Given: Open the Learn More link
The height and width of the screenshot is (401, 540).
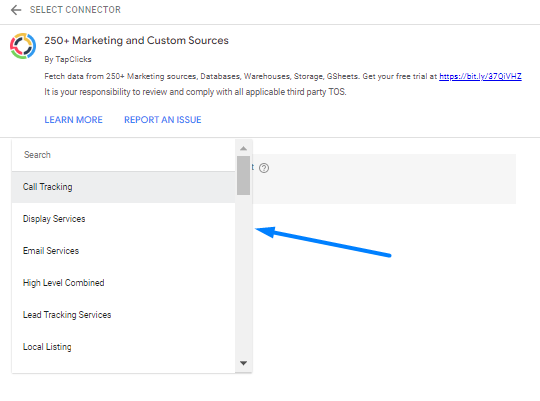Looking at the screenshot, I should pos(73,120).
